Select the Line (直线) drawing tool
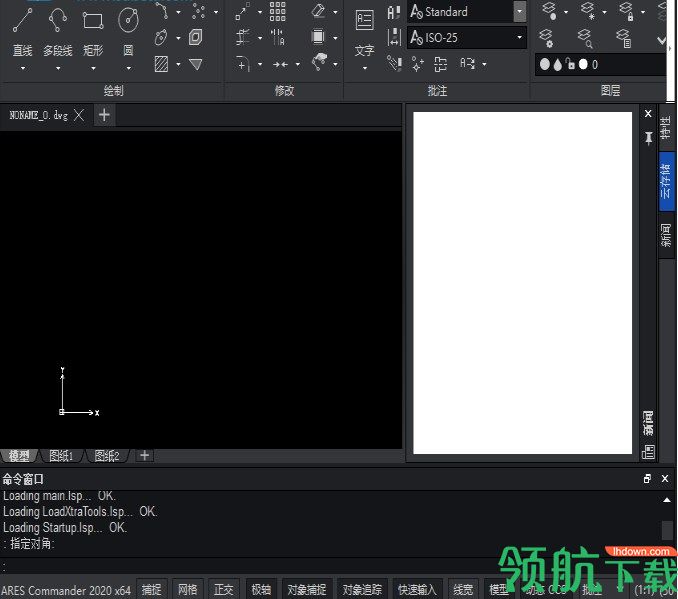 click(x=22, y=21)
